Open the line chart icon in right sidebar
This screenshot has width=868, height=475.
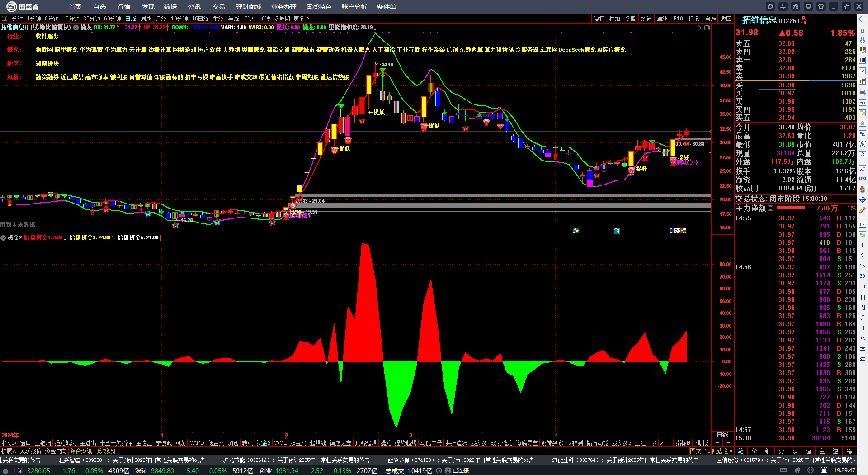pyautogui.click(x=863, y=71)
